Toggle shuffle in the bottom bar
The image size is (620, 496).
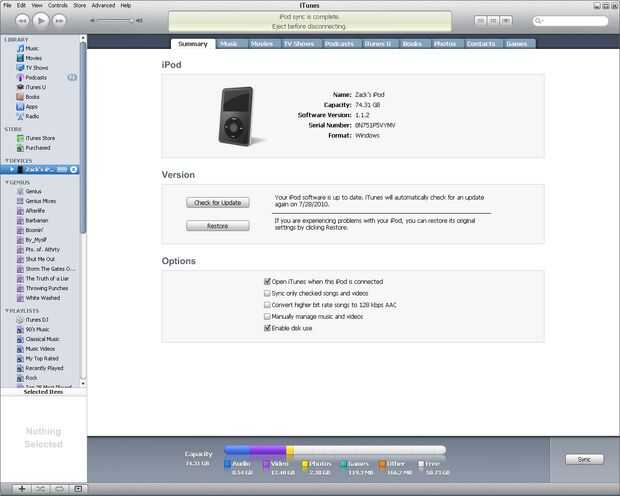coord(40,489)
